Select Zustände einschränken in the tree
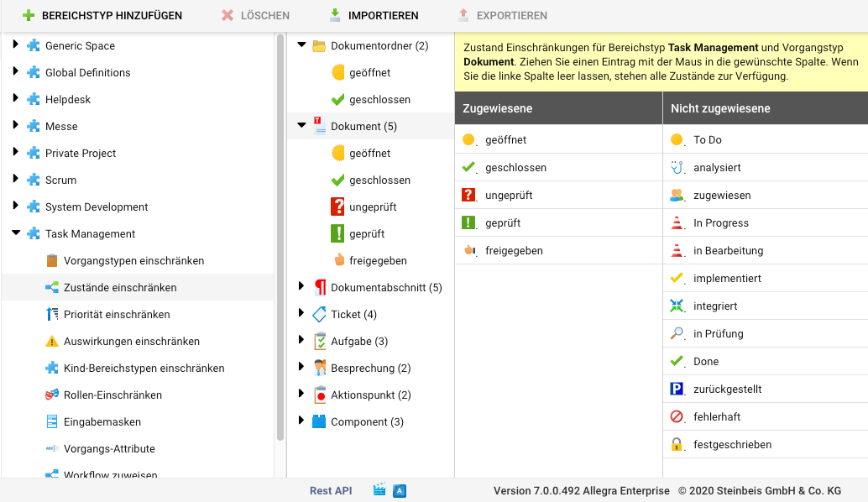The width and height of the screenshot is (868, 502). (120, 287)
